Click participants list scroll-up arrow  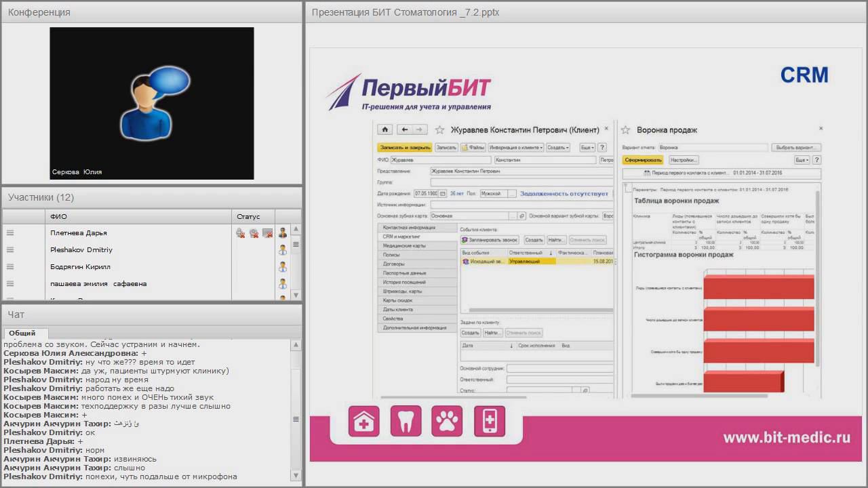tap(296, 230)
